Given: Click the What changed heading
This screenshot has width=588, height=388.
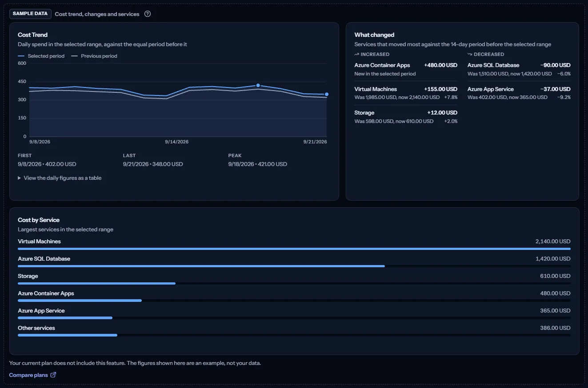Looking at the screenshot, I should coord(374,35).
